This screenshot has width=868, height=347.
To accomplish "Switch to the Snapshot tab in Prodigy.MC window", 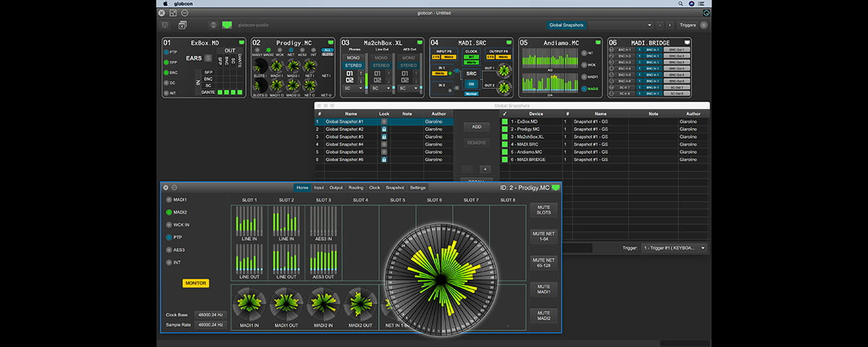I will 395,187.
